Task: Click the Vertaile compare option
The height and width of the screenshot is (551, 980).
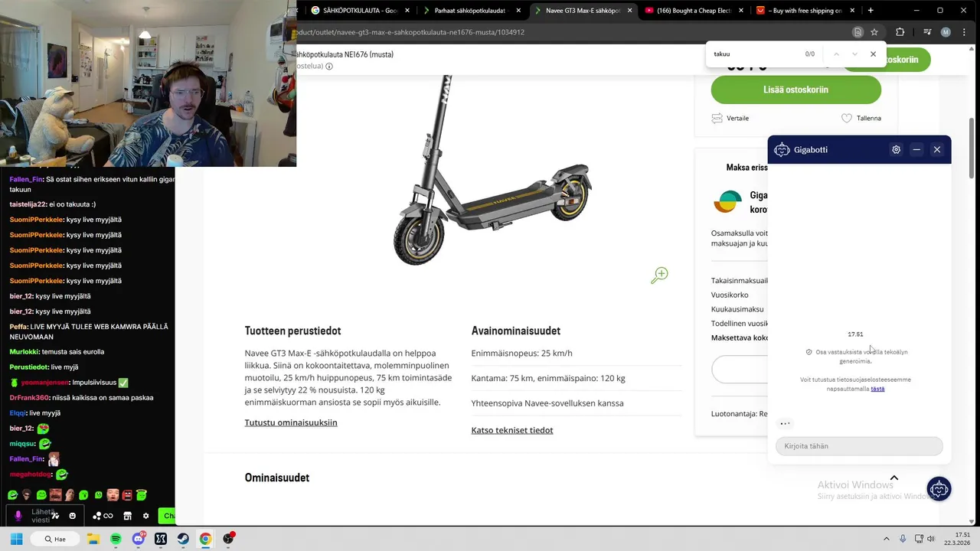Action: (x=730, y=118)
